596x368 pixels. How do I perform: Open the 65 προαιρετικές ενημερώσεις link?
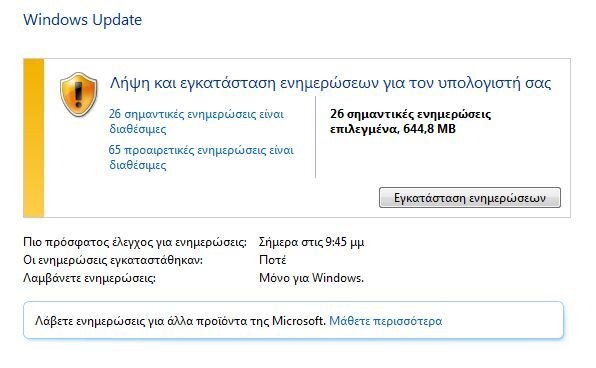(201, 157)
